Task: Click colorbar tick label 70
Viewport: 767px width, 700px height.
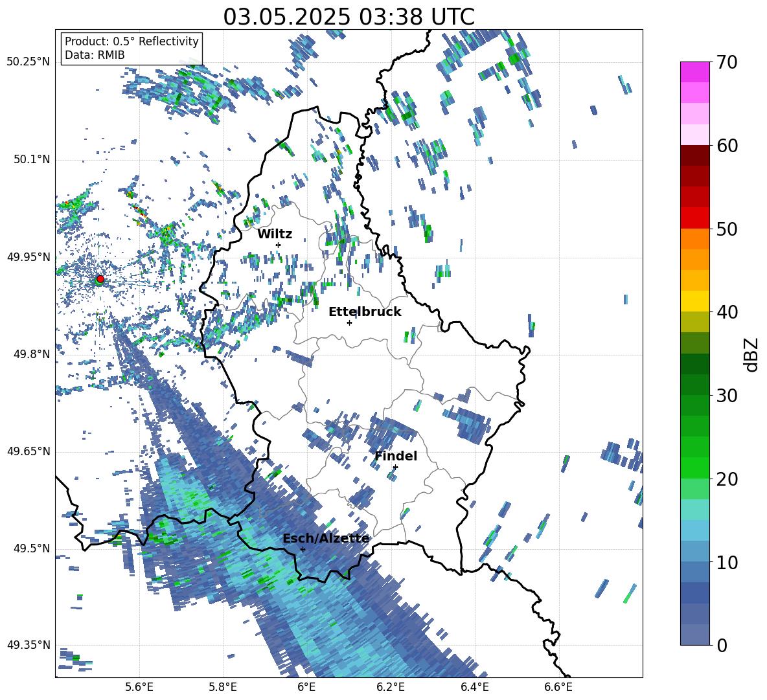Action: click(x=727, y=62)
